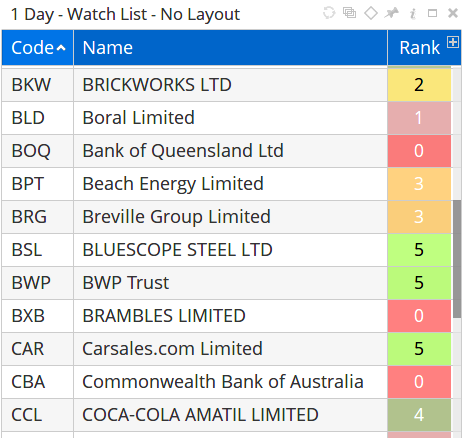This screenshot has width=463, height=438.
Task: Select Boral Limited name cell
Action: click(230, 118)
